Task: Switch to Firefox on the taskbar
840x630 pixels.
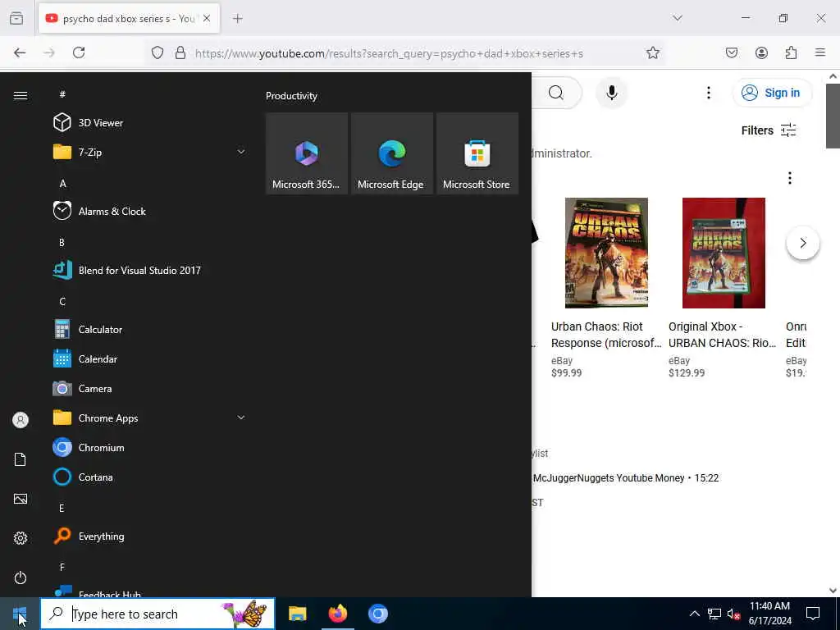Action: [x=337, y=614]
